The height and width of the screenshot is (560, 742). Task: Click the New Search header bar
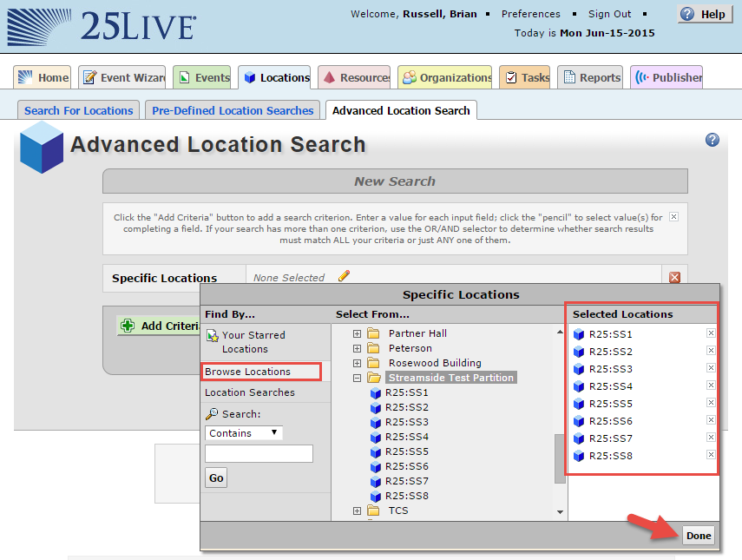point(395,181)
